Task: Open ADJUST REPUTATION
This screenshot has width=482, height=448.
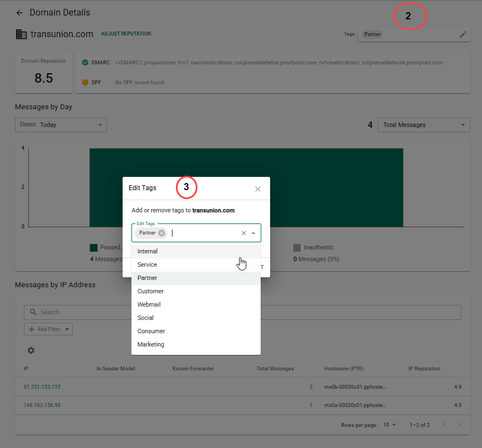Action: (x=125, y=33)
